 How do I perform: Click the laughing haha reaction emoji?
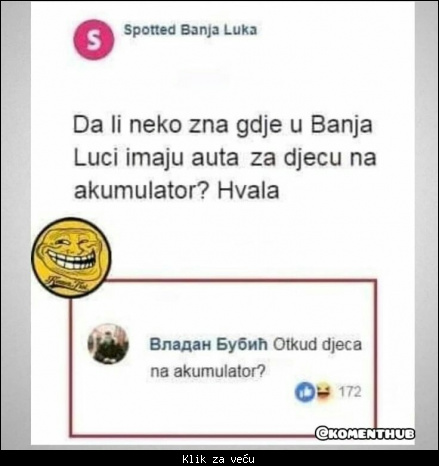click(x=324, y=392)
